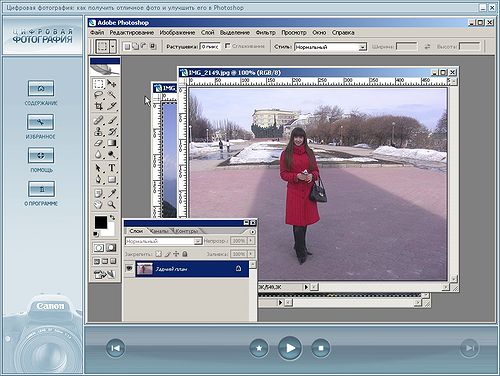Click the Play button in the player
The height and width of the screenshot is (376, 500).
click(290, 348)
